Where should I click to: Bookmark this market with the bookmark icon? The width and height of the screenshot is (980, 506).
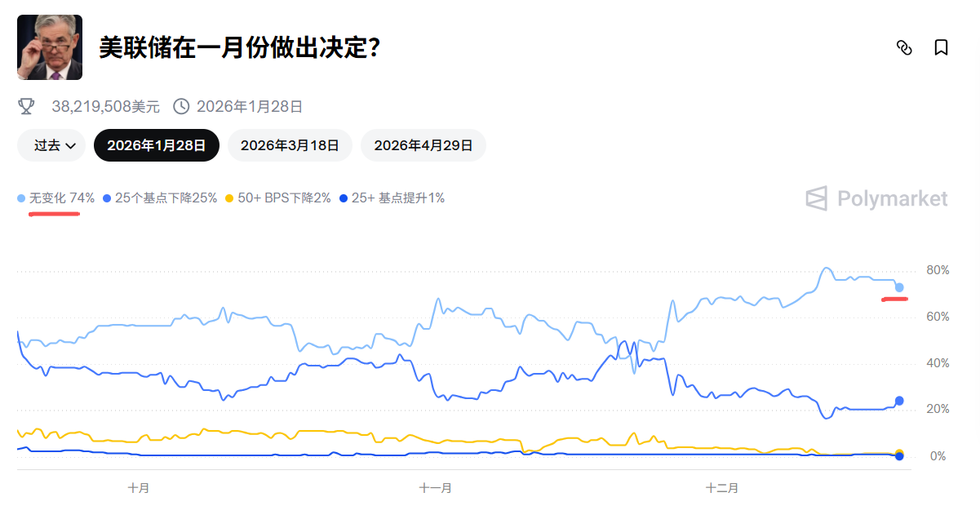click(x=941, y=47)
